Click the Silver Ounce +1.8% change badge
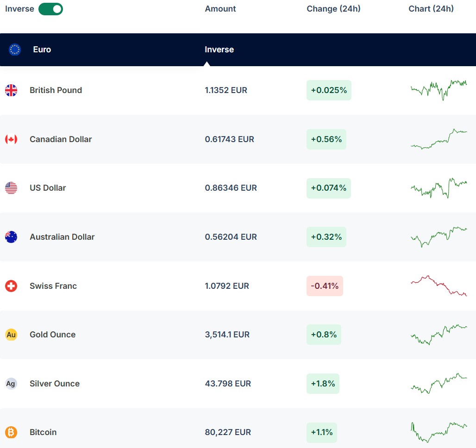The height and width of the screenshot is (448, 476). tap(323, 384)
